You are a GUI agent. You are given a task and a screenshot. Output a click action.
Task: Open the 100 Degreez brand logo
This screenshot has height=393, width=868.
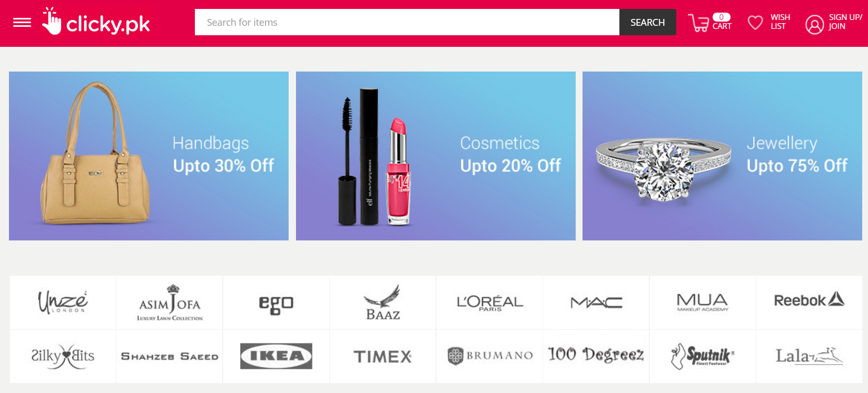coord(596,355)
